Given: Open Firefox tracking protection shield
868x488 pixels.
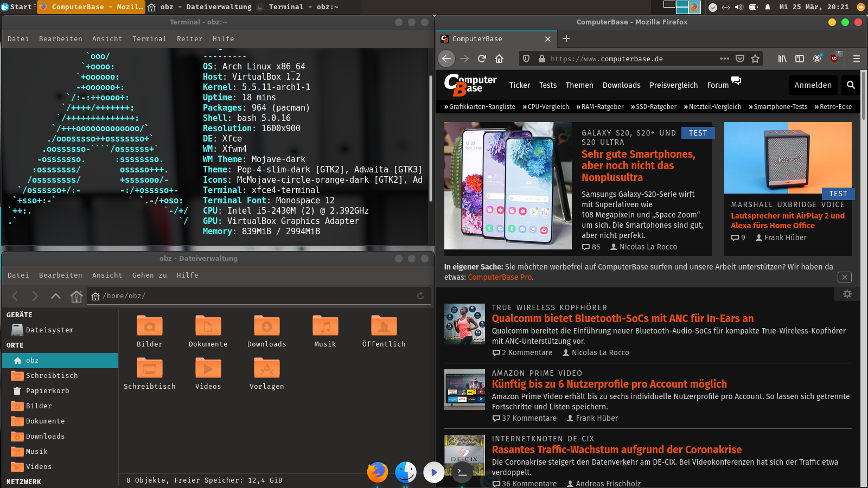Looking at the screenshot, I should click(526, 59).
